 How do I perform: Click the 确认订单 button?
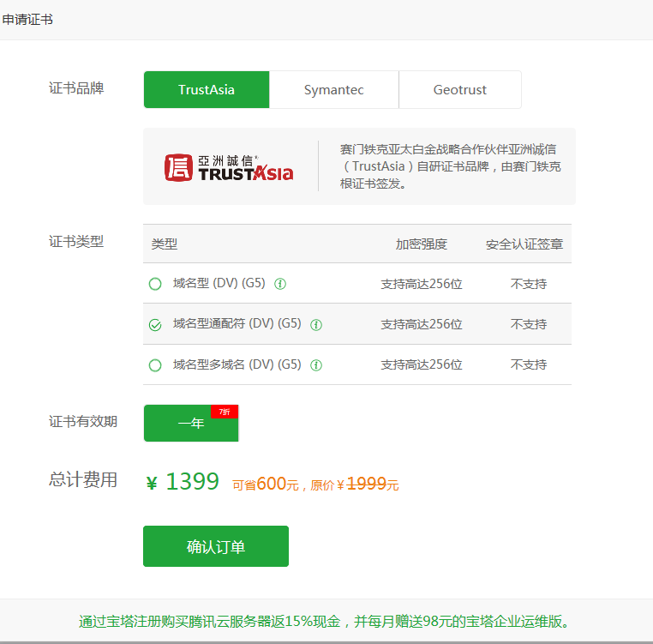click(216, 546)
